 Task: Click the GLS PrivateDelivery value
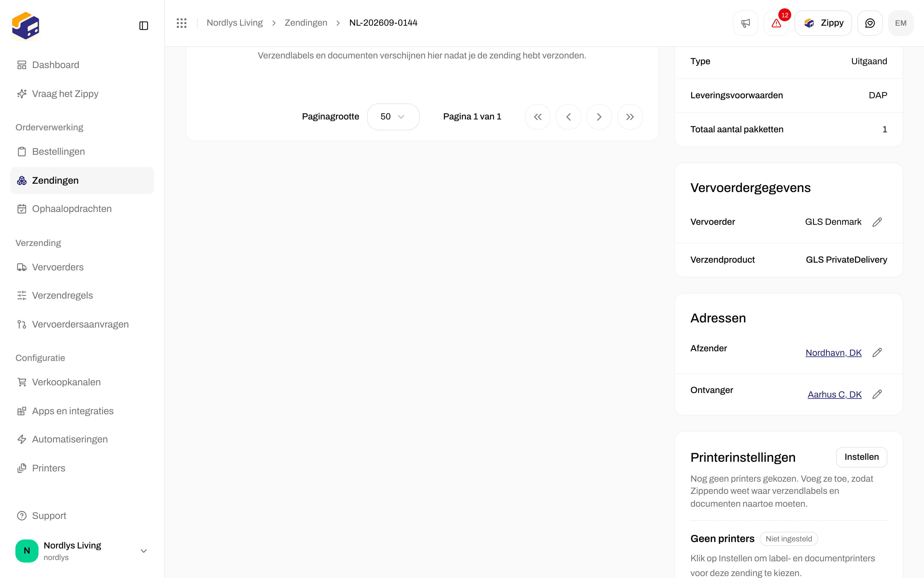(x=846, y=259)
